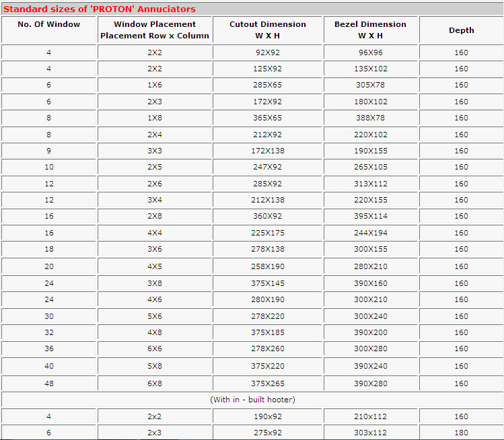Click the bezel value 388X78

click(371, 118)
